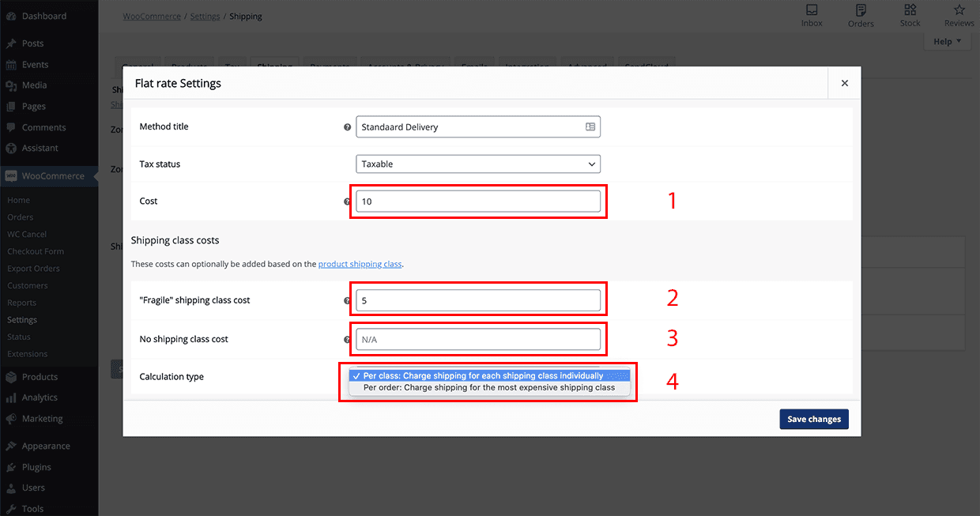Open Home under WooCommerce menu
The image size is (980, 516).
pos(19,200)
